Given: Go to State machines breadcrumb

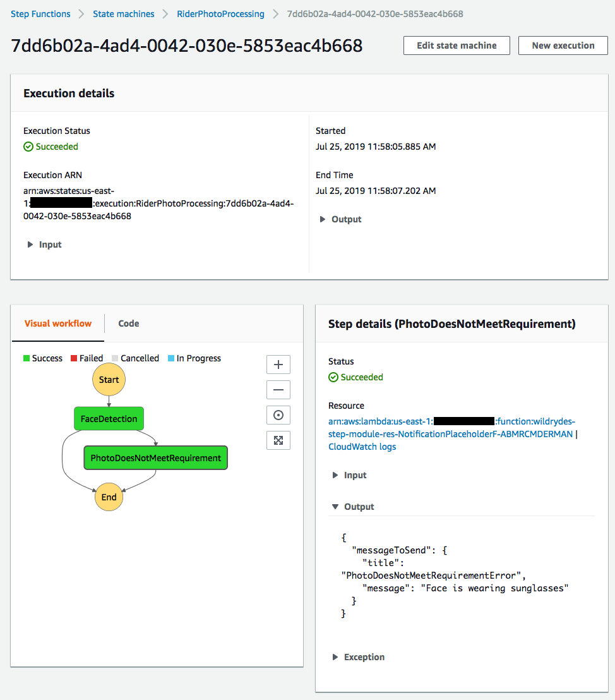Looking at the screenshot, I should 124,14.
